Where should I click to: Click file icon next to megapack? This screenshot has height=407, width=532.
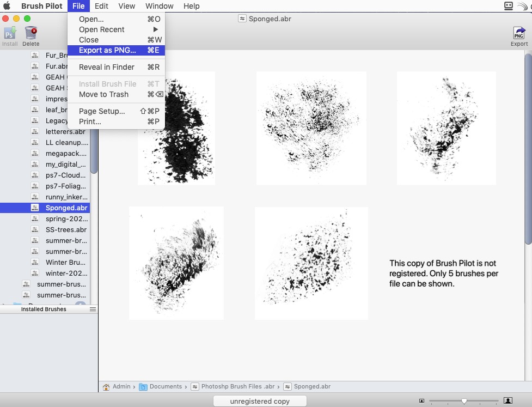pyautogui.click(x=35, y=153)
